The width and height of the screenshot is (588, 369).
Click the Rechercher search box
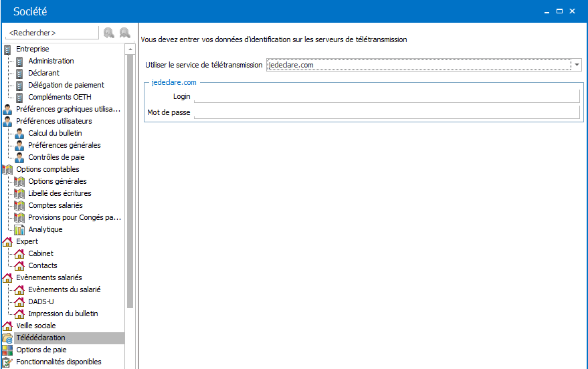click(52, 33)
